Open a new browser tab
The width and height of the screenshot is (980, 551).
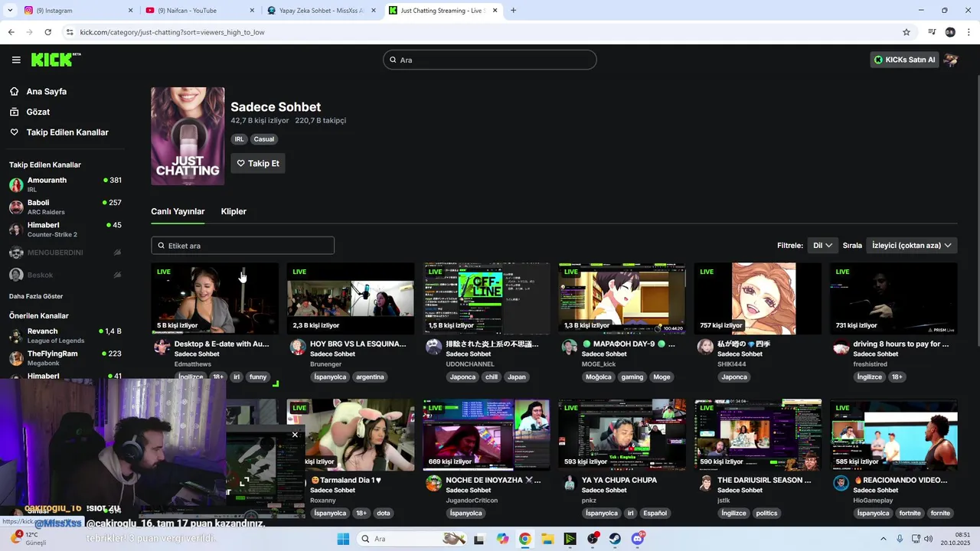[513, 11]
